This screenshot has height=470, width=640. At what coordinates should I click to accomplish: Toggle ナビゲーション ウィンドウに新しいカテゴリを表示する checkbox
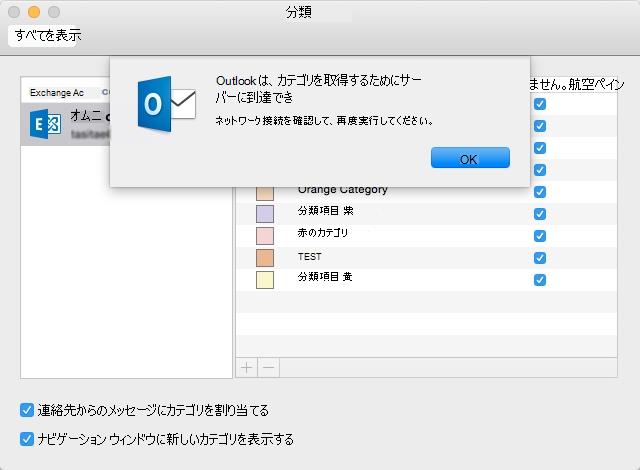pyautogui.click(x=27, y=439)
